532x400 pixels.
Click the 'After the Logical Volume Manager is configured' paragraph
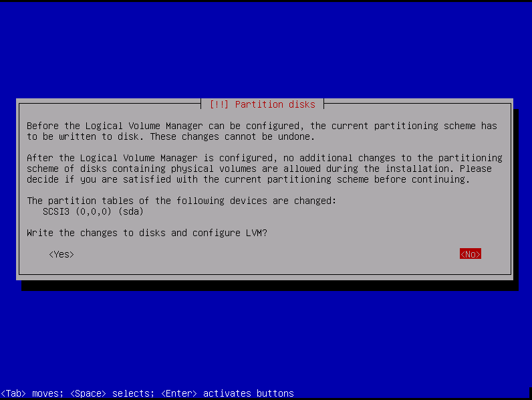[x=265, y=169]
